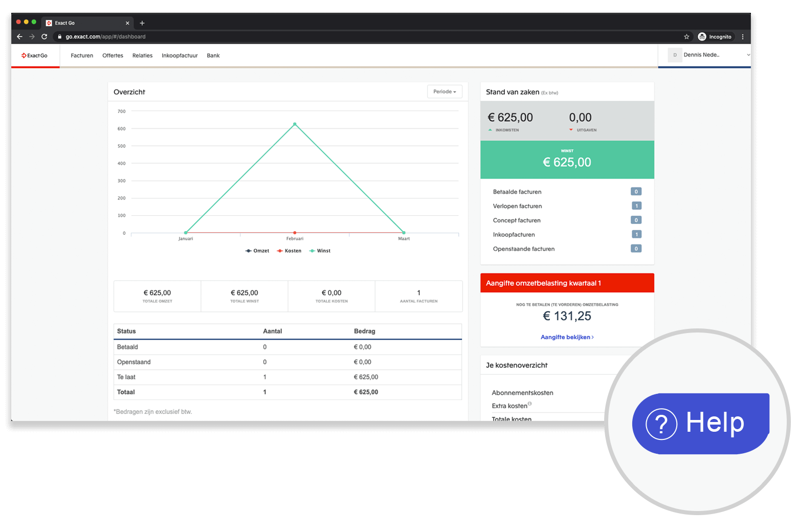Open a new browser tab with plus
The height and width of the screenshot is (532, 798).
tap(142, 23)
